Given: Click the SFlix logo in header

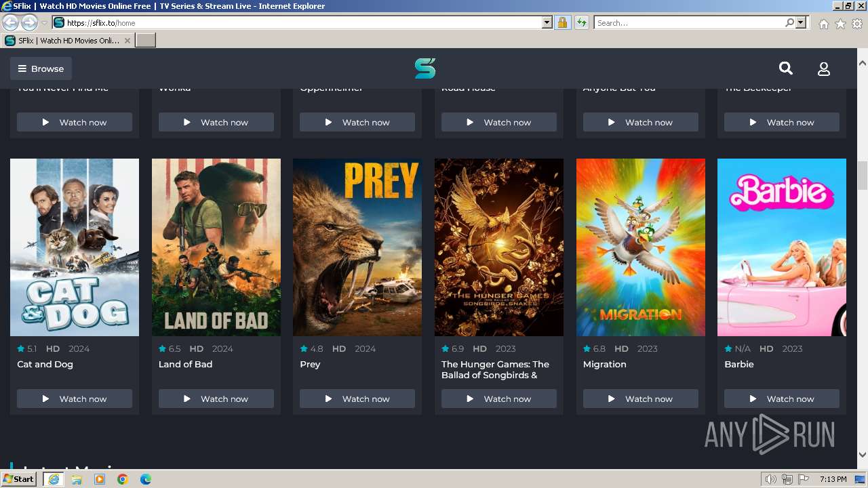Looking at the screenshot, I should 425,68.
